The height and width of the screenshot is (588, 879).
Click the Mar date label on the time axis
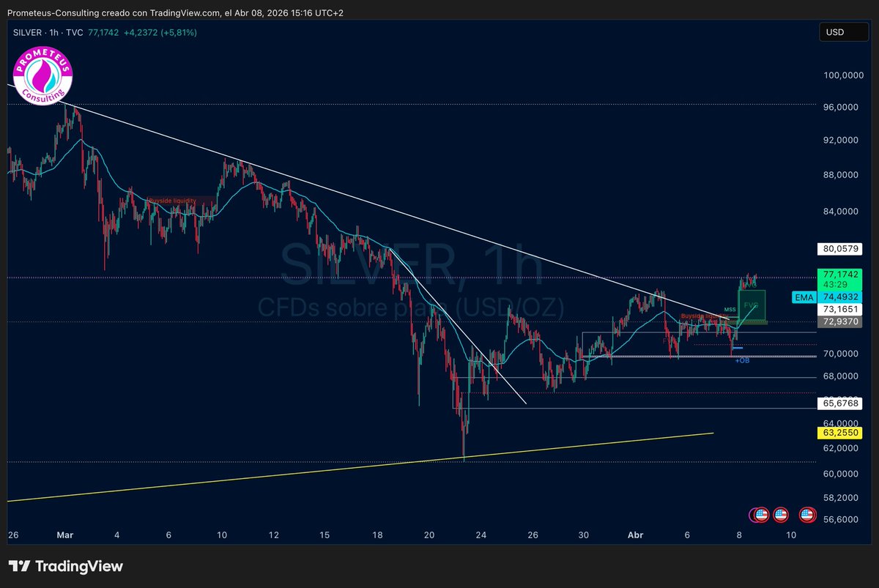[x=65, y=535]
